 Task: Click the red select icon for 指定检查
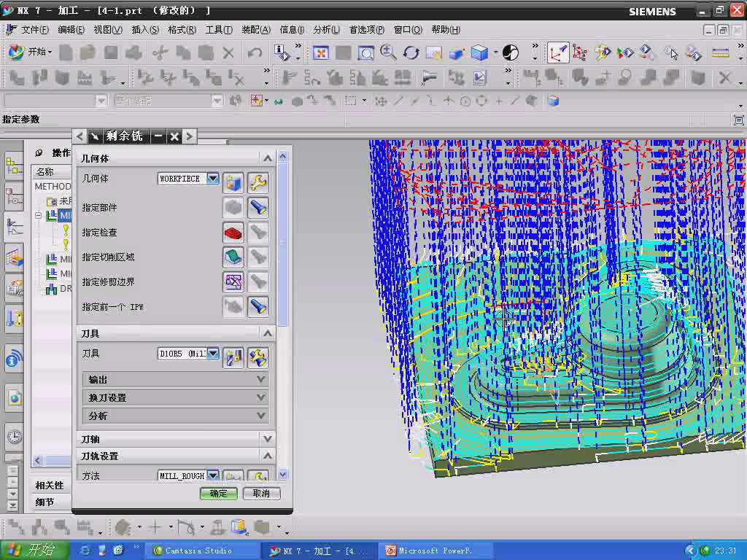pyautogui.click(x=233, y=233)
